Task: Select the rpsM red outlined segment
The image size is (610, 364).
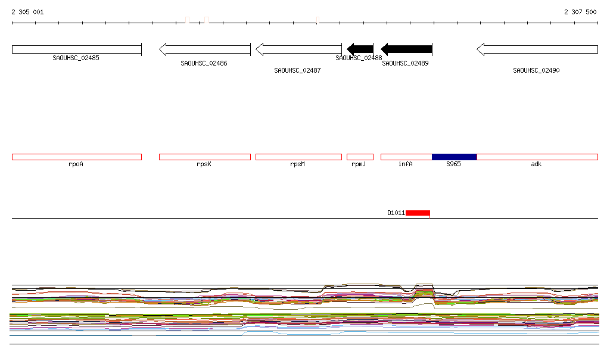Action: click(x=298, y=157)
